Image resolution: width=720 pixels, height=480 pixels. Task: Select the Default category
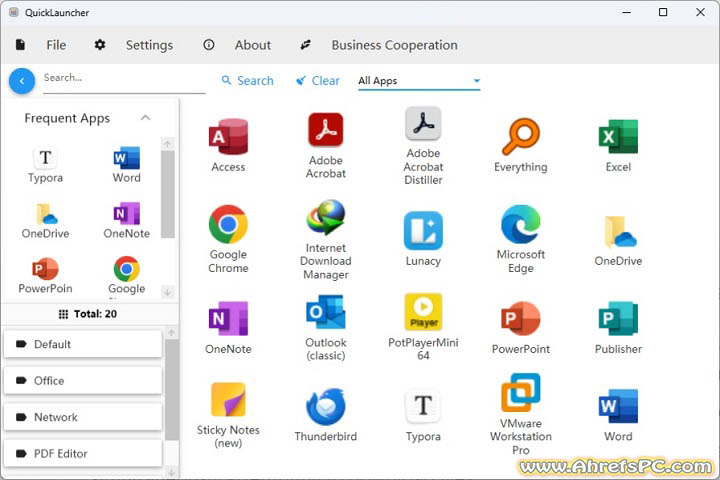[x=83, y=344]
